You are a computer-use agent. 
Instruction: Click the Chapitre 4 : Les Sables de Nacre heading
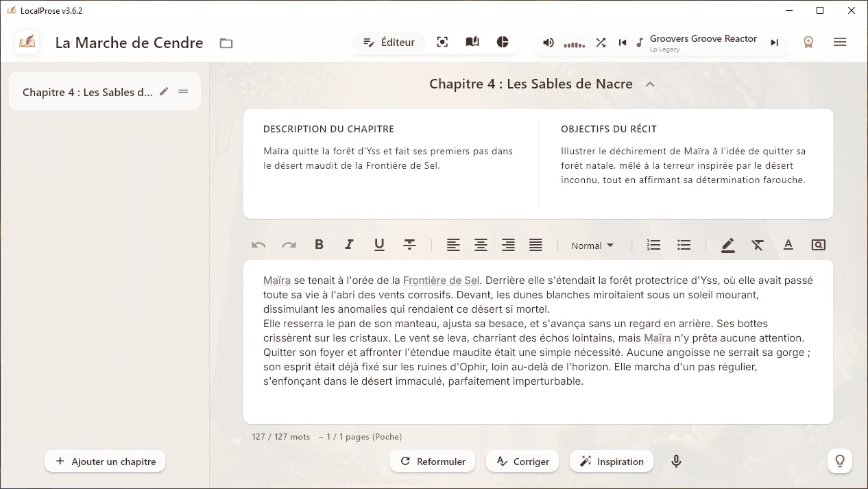click(x=531, y=84)
